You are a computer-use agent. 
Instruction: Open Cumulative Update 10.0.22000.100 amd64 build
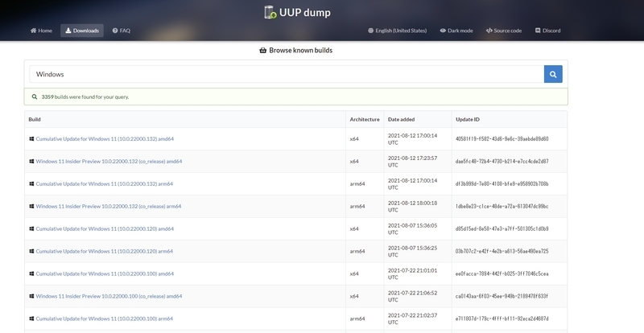click(x=105, y=273)
